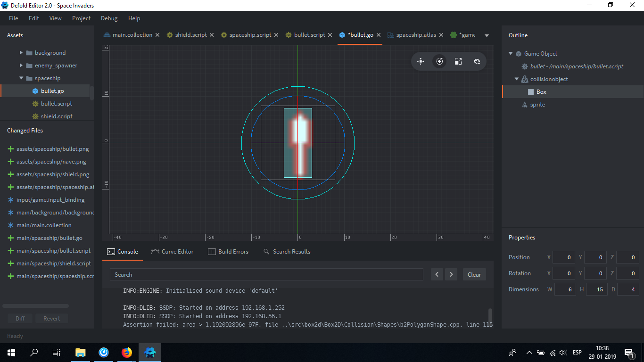The width and height of the screenshot is (644, 362).
Task: Click the Dimensions D field
Action: (628, 289)
